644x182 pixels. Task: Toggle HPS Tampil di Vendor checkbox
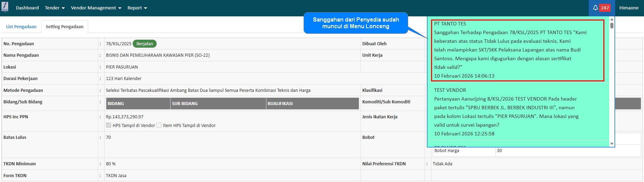tap(109, 125)
